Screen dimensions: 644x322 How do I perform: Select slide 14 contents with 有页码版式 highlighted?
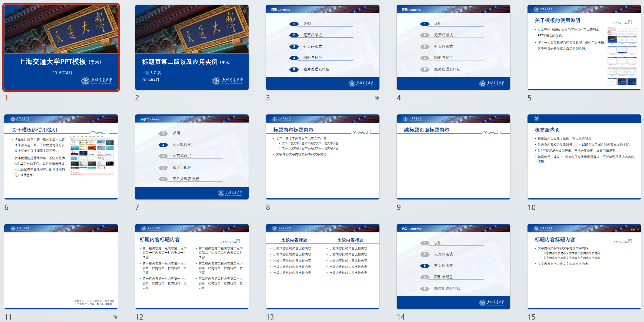coord(453,266)
